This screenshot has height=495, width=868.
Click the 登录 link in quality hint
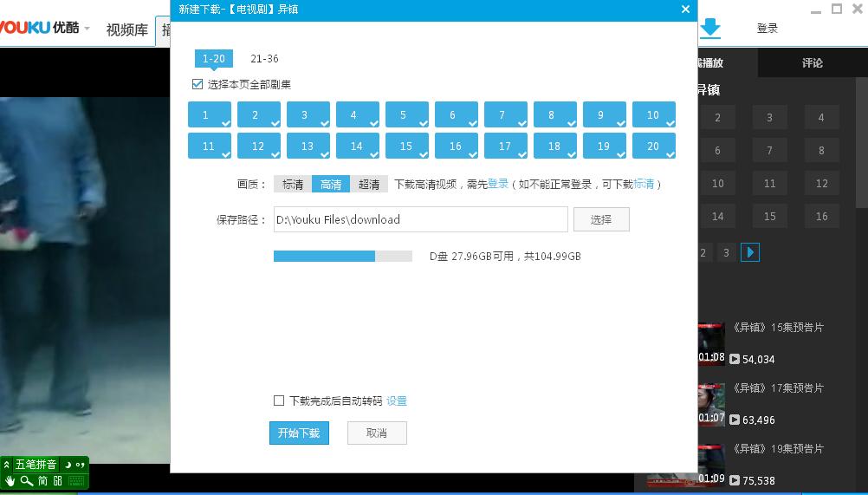point(497,184)
